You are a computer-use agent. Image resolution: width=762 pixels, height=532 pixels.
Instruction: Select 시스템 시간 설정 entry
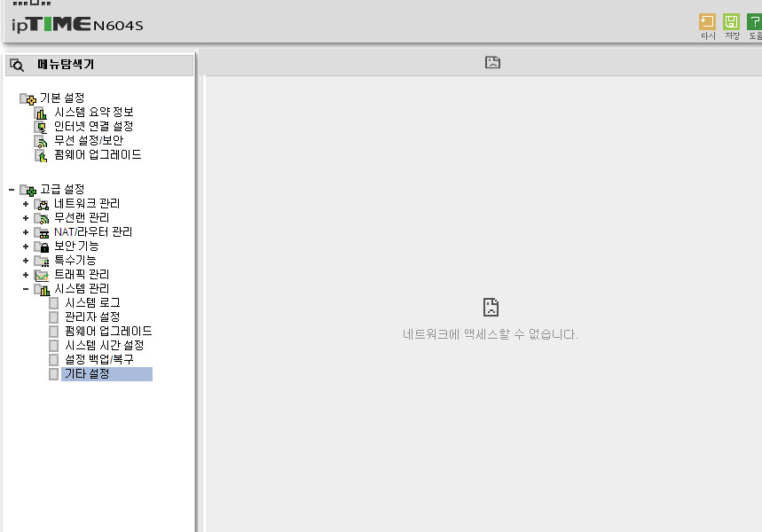pos(105,346)
